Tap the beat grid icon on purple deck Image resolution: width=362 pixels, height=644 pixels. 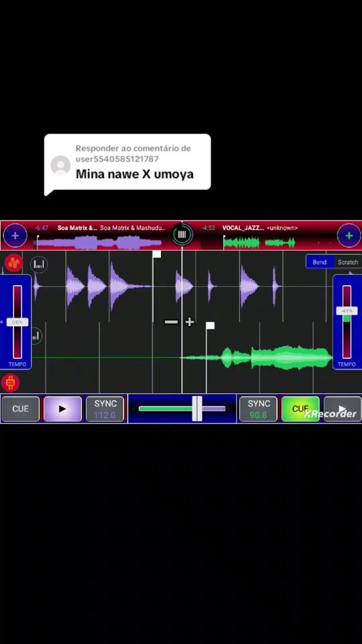pyautogui.click(x=39, y=264)
